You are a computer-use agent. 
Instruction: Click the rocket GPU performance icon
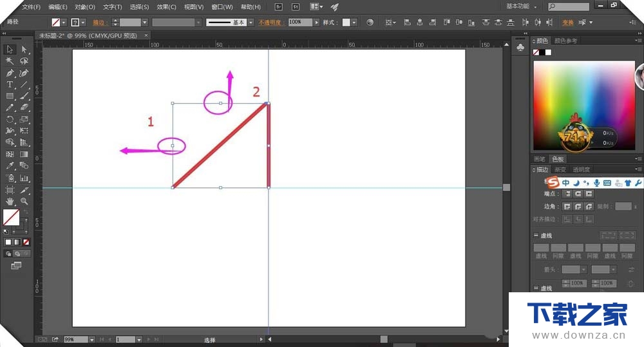[335, 6]
